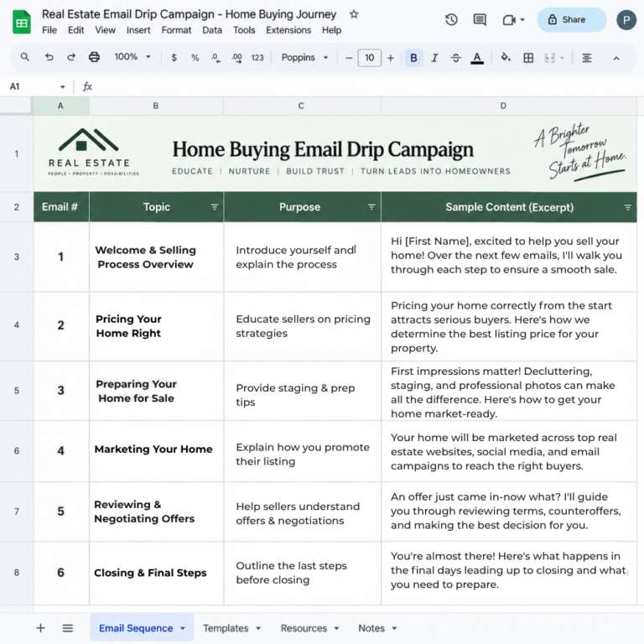The image size is (644, 644).
Task: Select column B header
Action: pos(156,106)
